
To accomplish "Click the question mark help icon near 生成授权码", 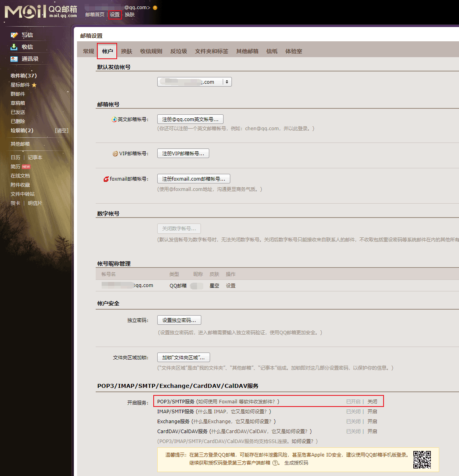I will click(275, 463).
